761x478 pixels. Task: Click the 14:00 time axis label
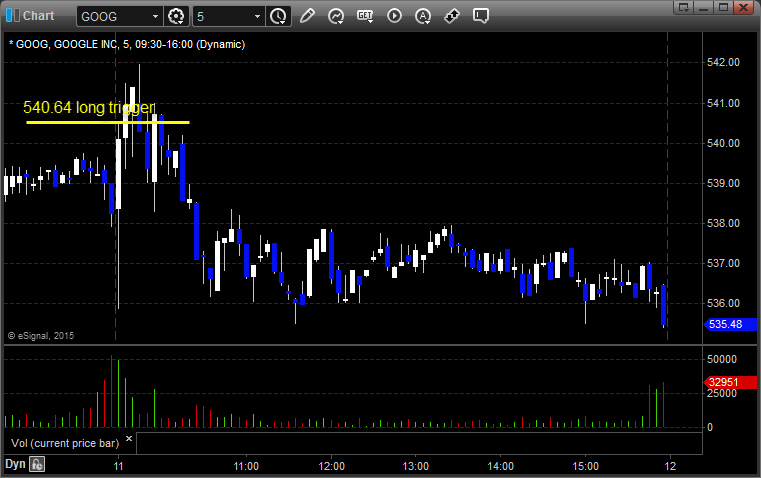coord(501,466)
